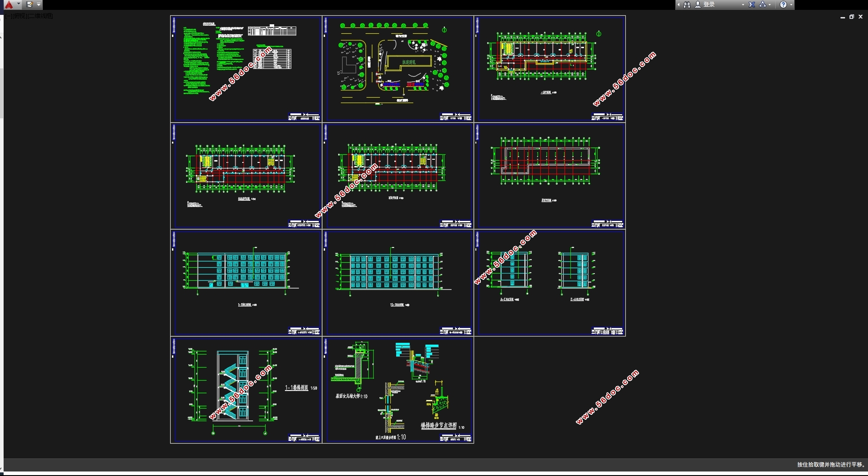Viewport: 868px width, 476px height.
Task: Open the Help question mark icon
Action: pyautogui.click(x=783, y=4)
